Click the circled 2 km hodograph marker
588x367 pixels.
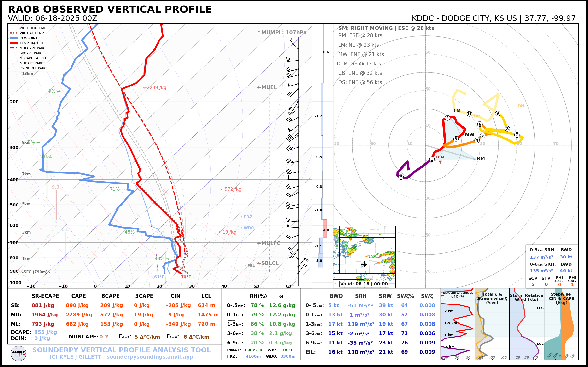[447, 118]
